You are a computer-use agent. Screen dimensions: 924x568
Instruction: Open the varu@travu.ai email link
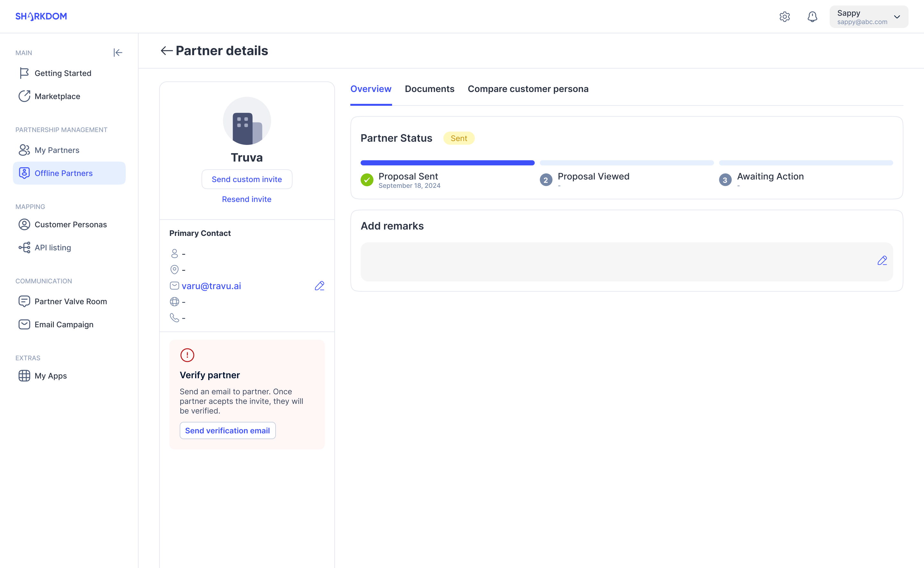pyautogui.click(x=211, y=286)
